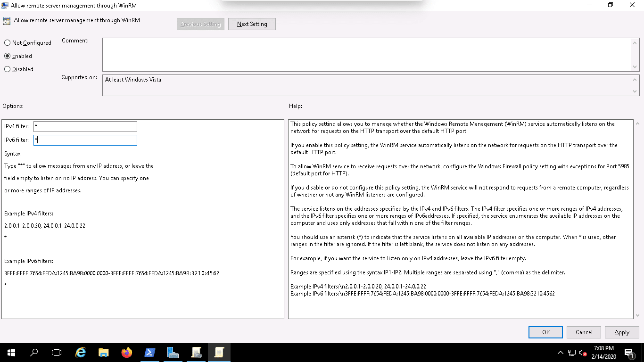This screenshot has height=362, width=644.
Task: Click the 'Example IPv6 filters:' options text
Action: (29, 261)
